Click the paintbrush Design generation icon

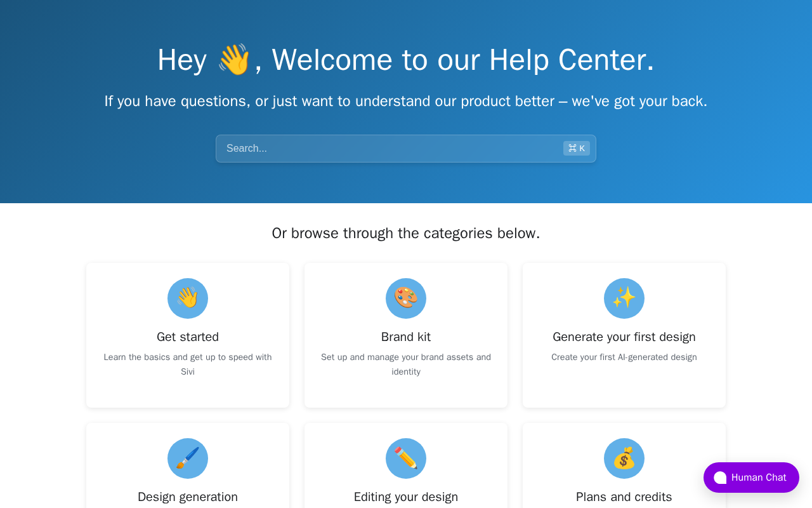tap(188, 458)
